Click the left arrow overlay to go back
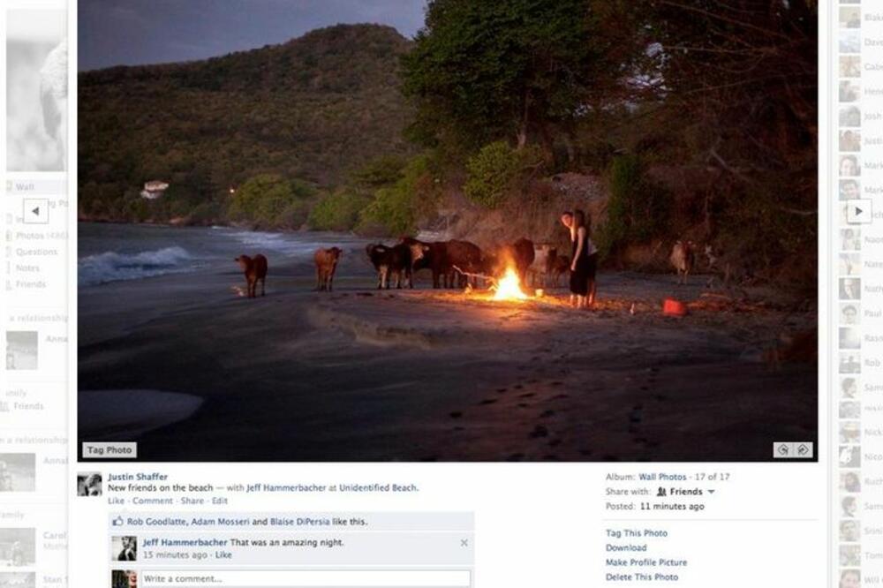The height and width of the screenshot is (588, 883). 34,212
